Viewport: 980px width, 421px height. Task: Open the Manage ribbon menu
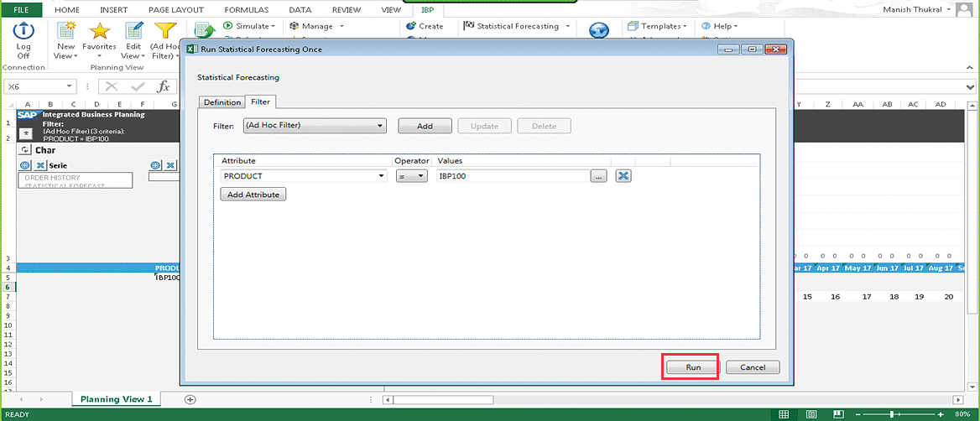316,26
